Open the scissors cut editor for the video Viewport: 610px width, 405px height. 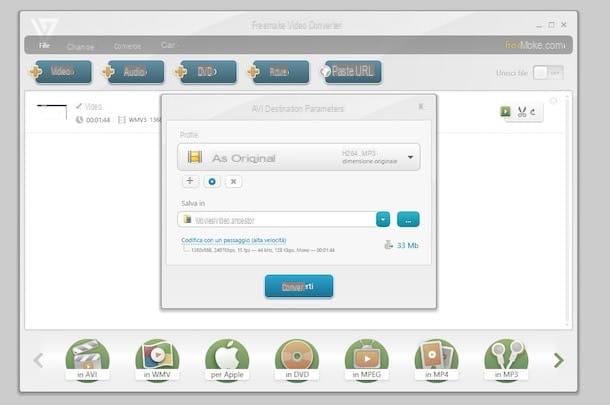pyautogui.click(x=522, y=112)
